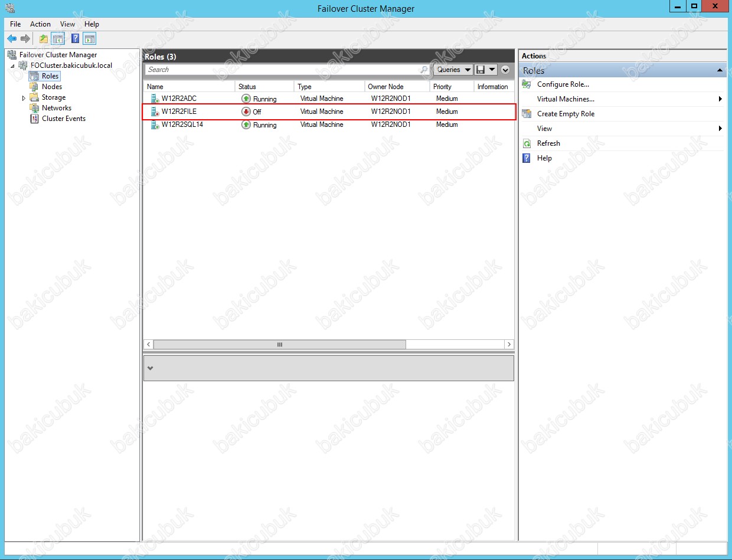Select the Cluster Events tree item label
The width and height of the screenshot is (732, 560).
[64, 119]
